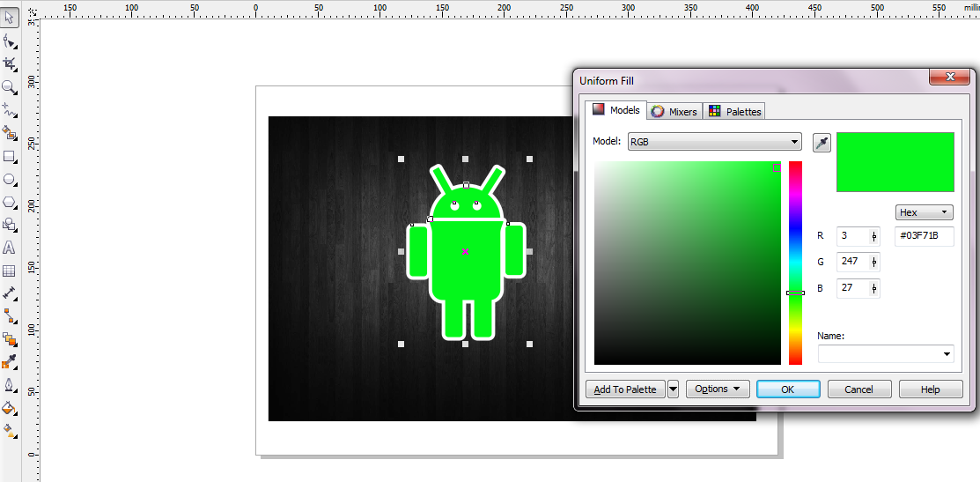Select the Text tool
Image resolution: width=980 pixels, height=482 pixels.
coord(10,248)
